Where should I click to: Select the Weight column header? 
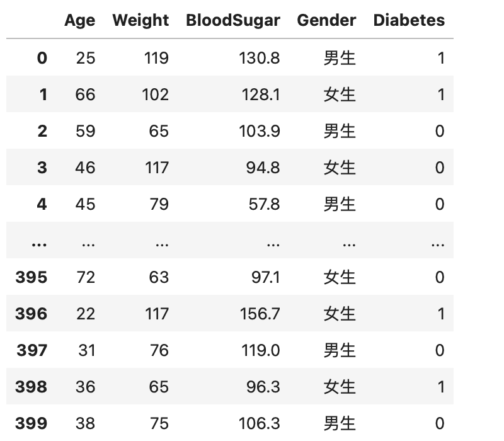point(140,21)
